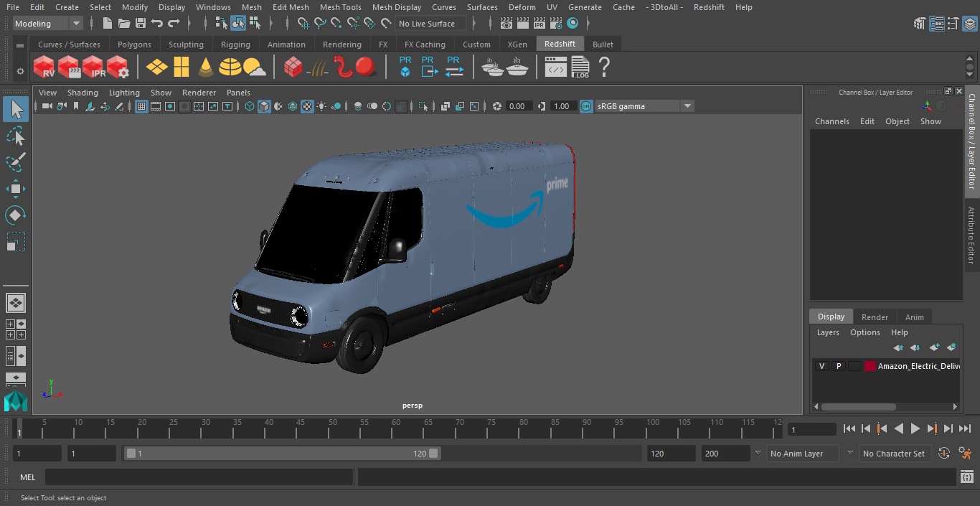980x506 pixels.
Task: Open the vertical Attribute Editor side tab
Action: pyautogui.click(x=971, y=235)
